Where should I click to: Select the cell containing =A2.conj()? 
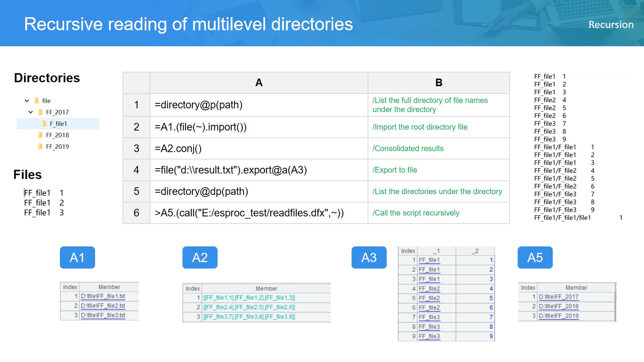(258, 148)
